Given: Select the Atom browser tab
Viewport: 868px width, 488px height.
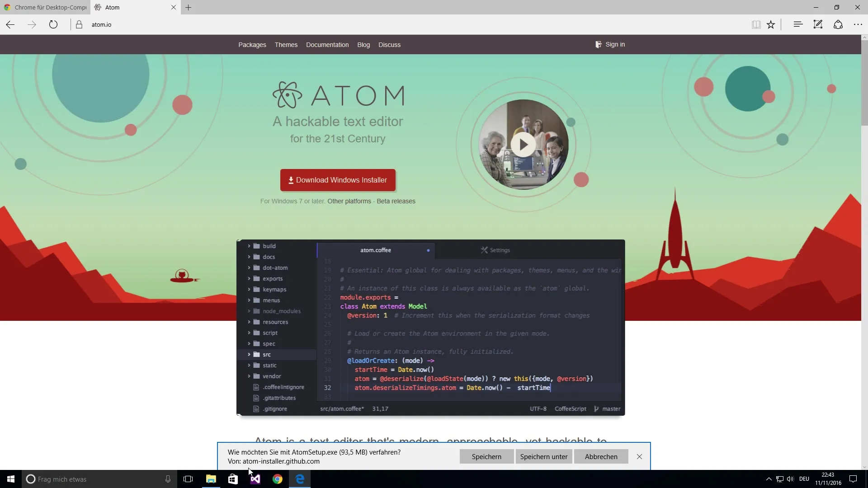Looking at the screenshot, I should (131, 7).
